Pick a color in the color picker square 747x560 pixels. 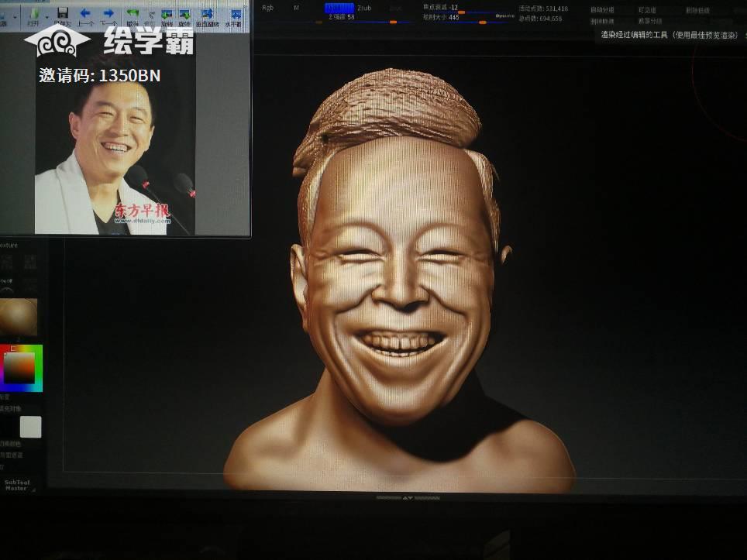(19, 368)
